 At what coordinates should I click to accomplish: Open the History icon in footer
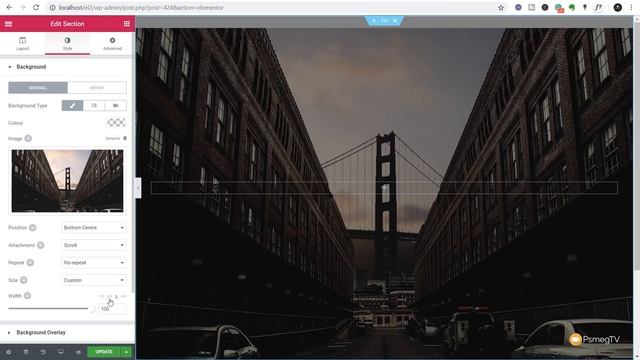click(x=43, y=352)
